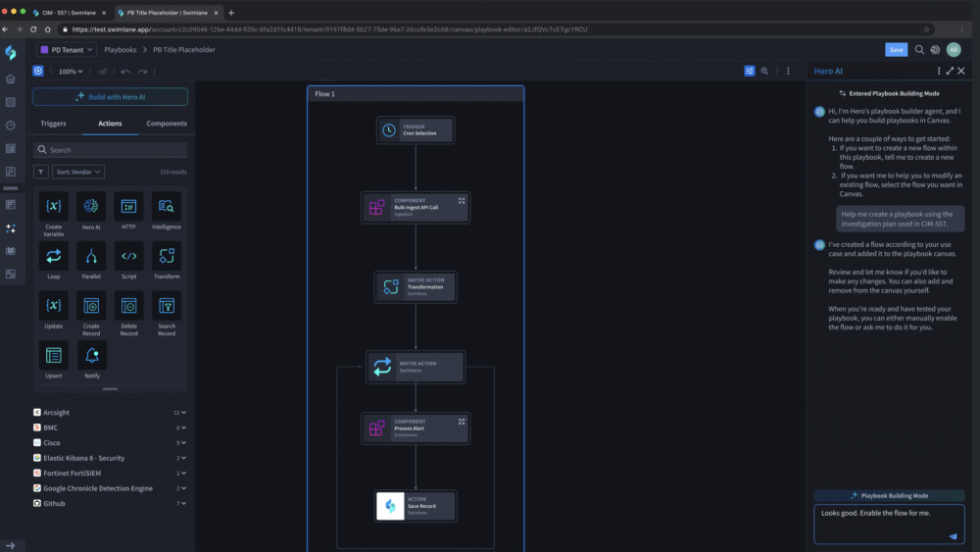Switch to the Triggers tab
The width and height of the screenshot is (980, 552).
coord(53,124)
